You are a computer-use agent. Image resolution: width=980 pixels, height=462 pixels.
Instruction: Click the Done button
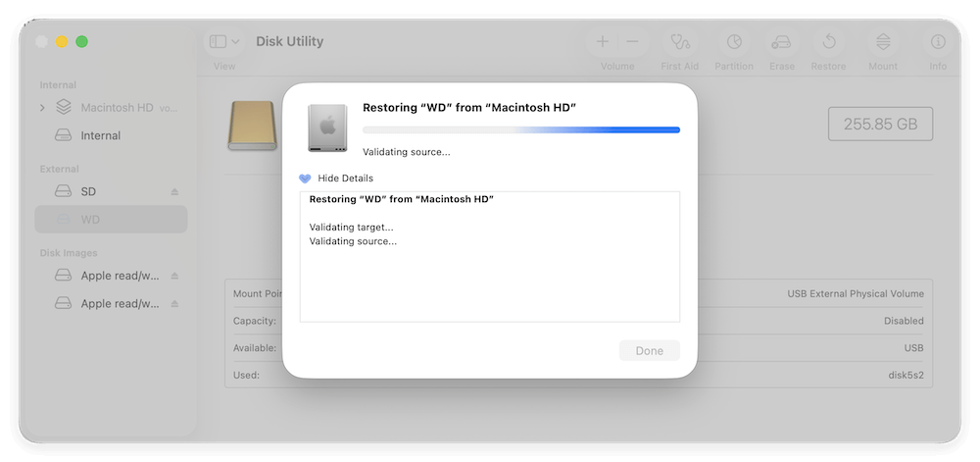coord(649,350)
